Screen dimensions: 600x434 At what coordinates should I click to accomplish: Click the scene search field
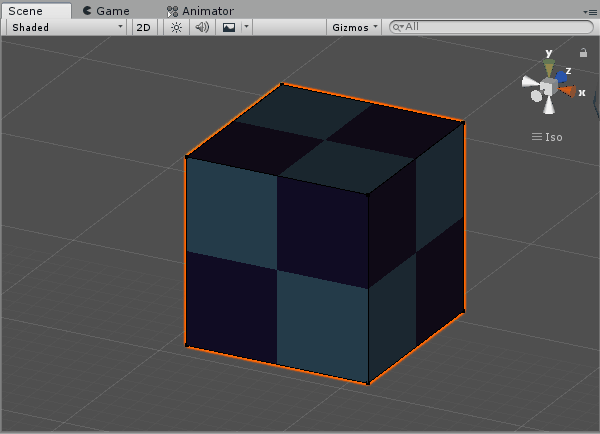click(x=491, y=27)
